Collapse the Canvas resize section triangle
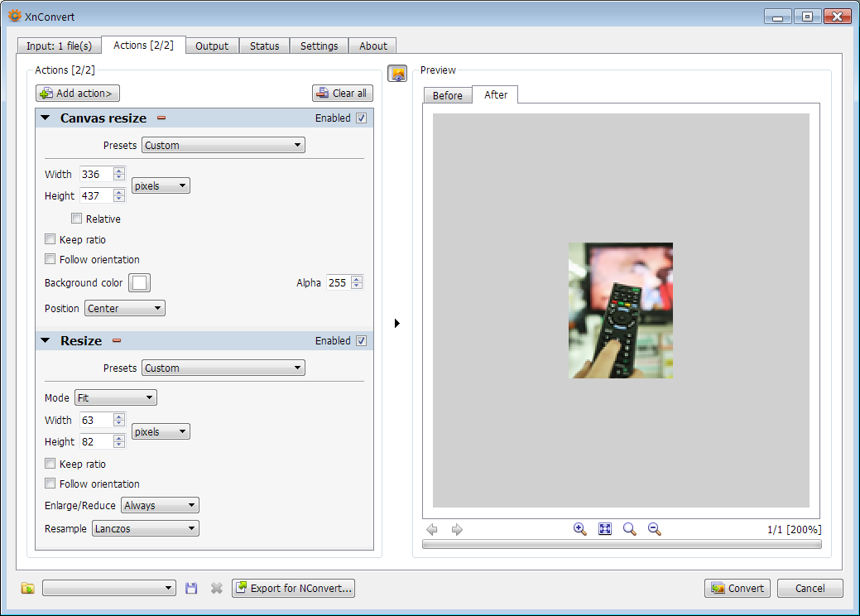 pos(46,118)
